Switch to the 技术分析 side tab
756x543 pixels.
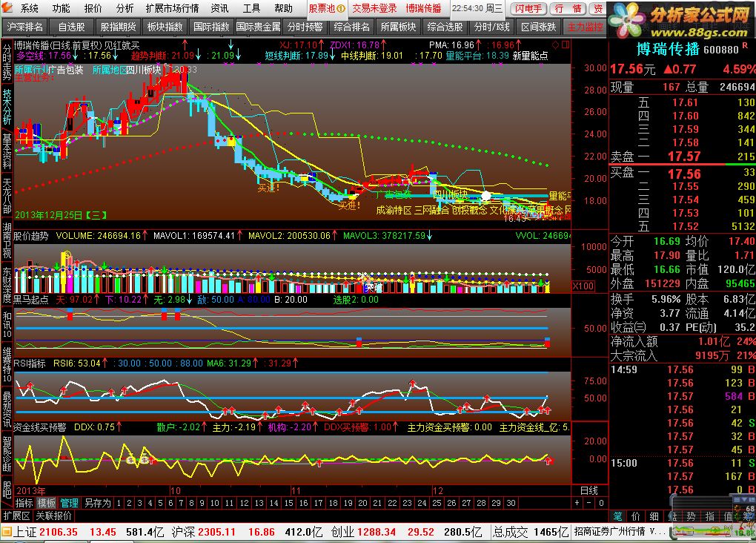point(7,107)
